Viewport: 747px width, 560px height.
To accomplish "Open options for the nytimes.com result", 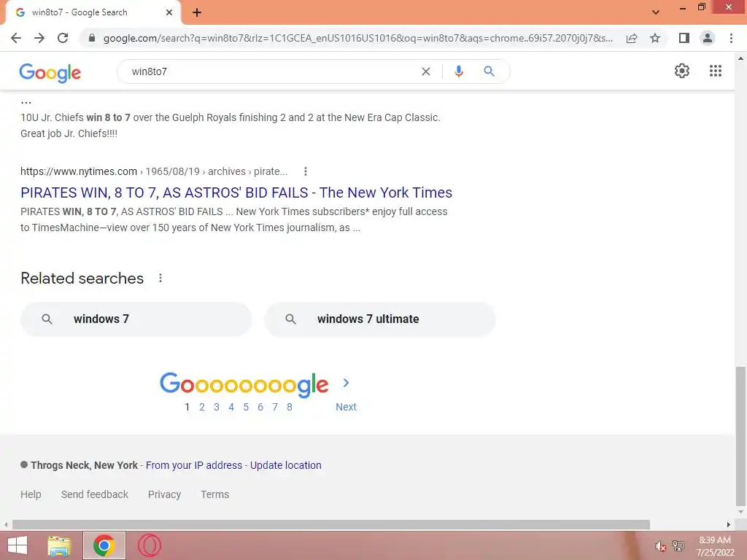I will [x=306, y=171].
